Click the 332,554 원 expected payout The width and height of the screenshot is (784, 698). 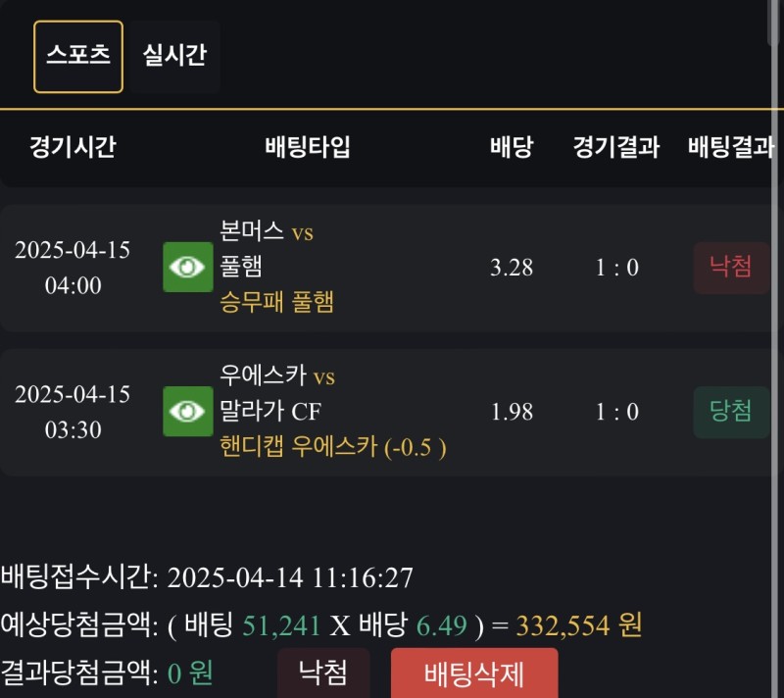(x=579, y=625)
